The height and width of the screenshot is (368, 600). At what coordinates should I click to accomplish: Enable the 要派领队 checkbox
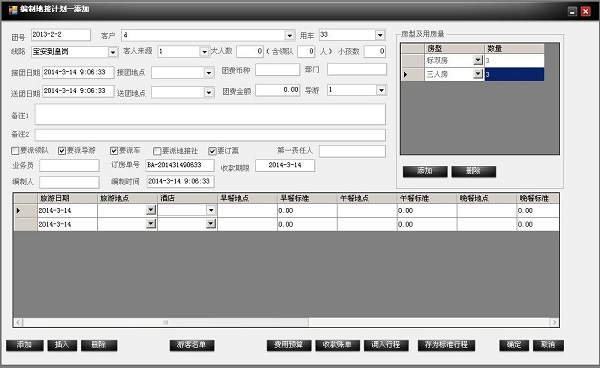(15, 151)
